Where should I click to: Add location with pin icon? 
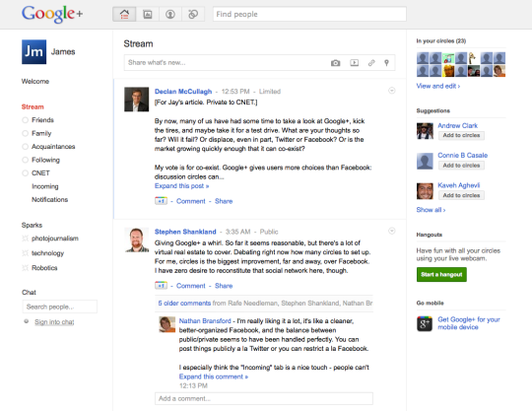386,63
